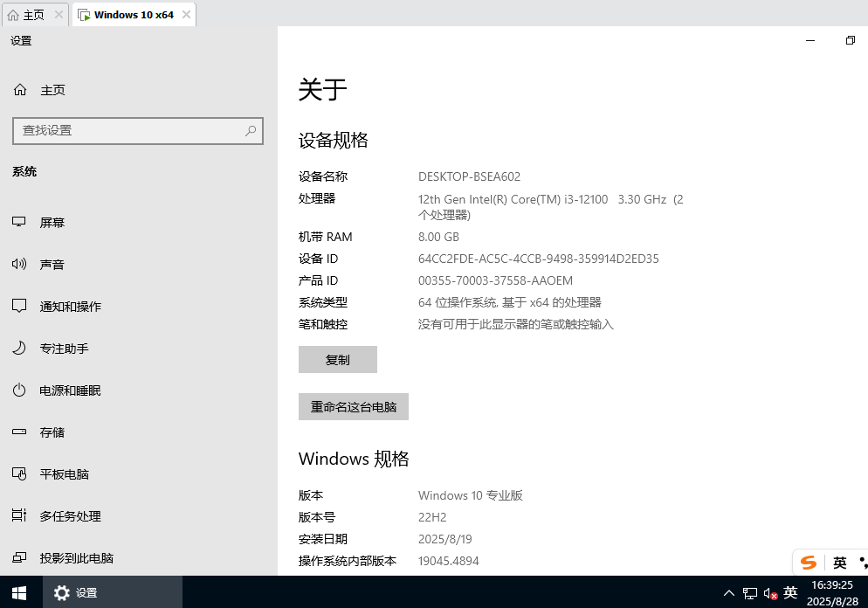Show hidden tray icons chevron
Screen dimensions: 868x608
click(x=729, y=594)
